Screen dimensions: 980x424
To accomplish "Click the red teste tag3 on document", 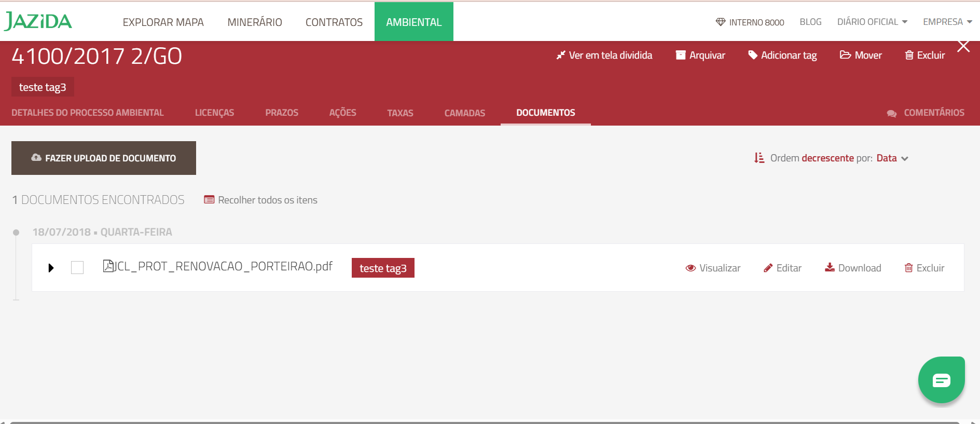I will point(383,268).
